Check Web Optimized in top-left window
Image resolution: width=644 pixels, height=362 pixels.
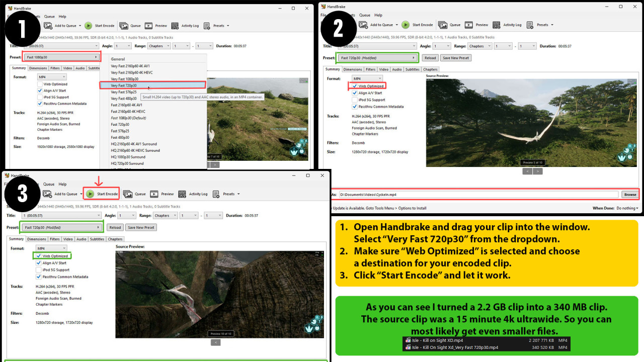(40, 84)
